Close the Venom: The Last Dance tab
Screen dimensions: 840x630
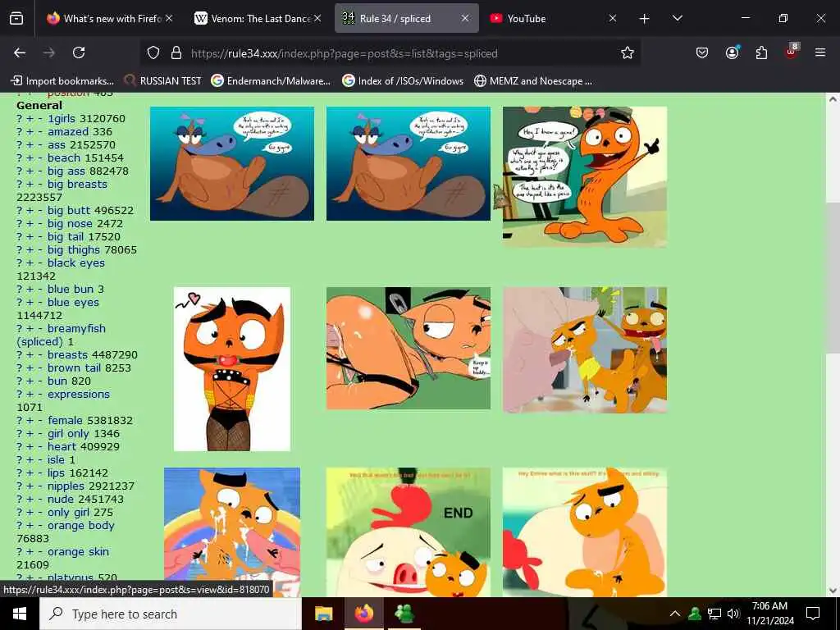click(317, 19)
